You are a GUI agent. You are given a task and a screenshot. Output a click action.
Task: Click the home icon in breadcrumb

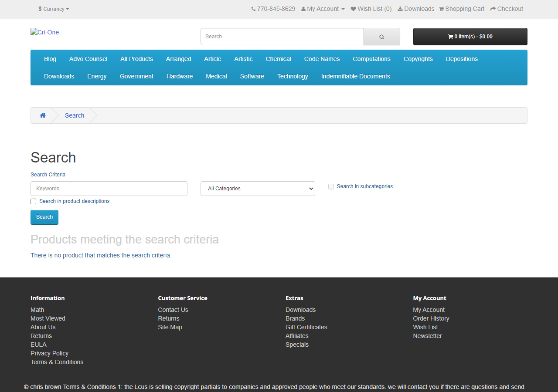(43, 115)
